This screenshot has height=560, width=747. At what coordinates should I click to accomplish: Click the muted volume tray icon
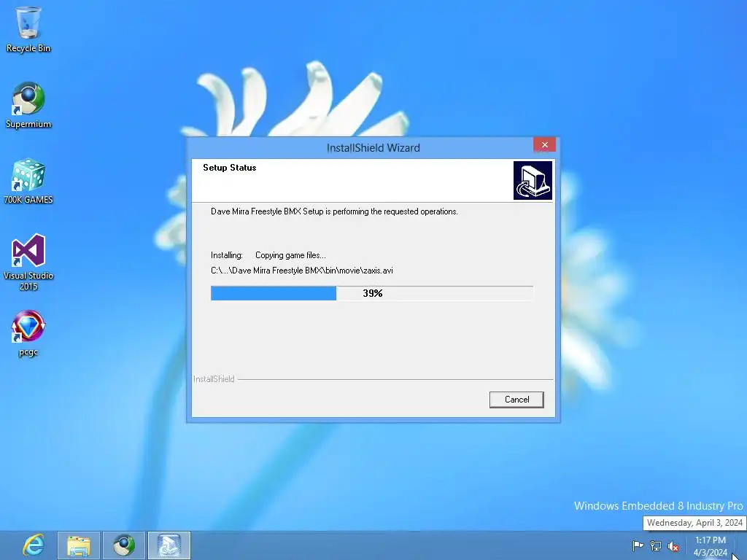[x=673, y=545]
